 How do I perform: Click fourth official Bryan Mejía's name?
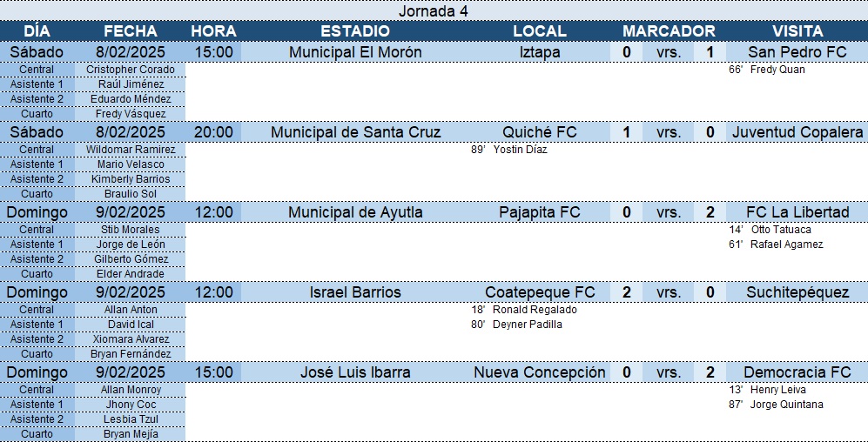tap(131, 435)
